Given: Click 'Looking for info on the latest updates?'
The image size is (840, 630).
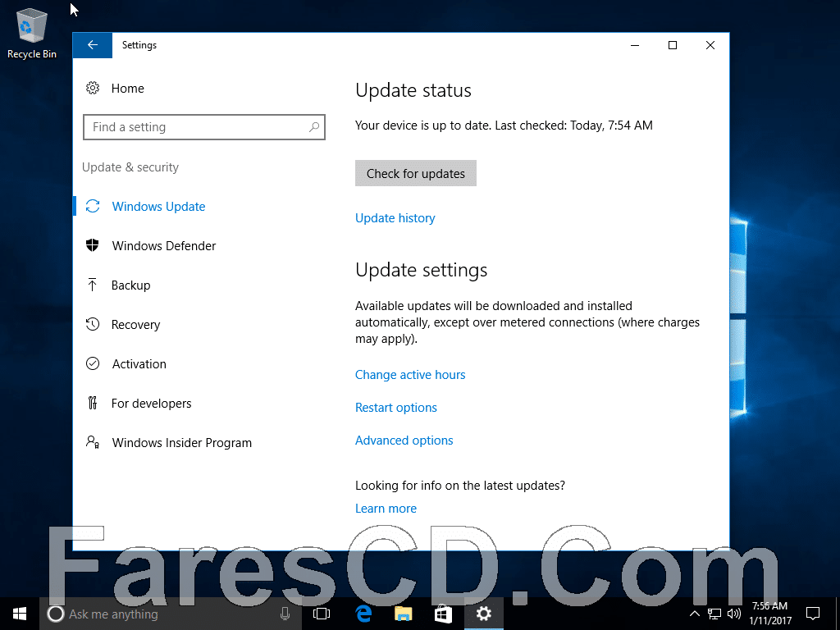Looking at the screenshot, I should click(x=460, y=486).
